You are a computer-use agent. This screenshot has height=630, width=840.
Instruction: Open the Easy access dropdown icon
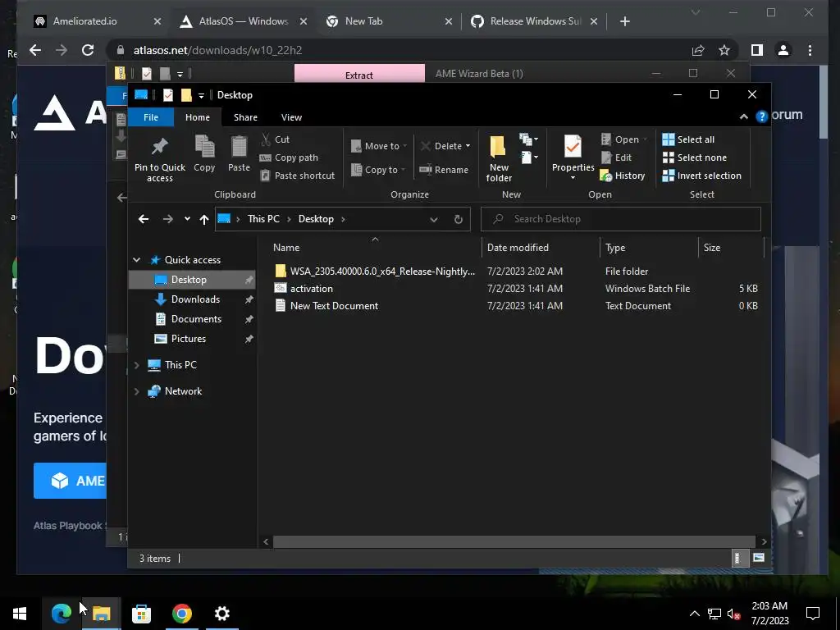click(529, 157)
